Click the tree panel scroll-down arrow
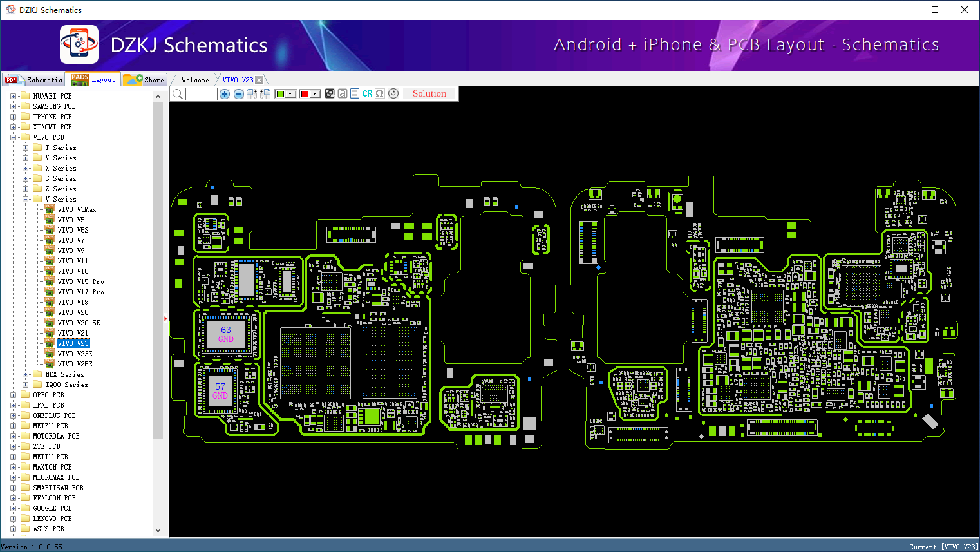Image resolution: width=980 pixels, height=552 pixels. pyautogui.click(x=158, y=531)
